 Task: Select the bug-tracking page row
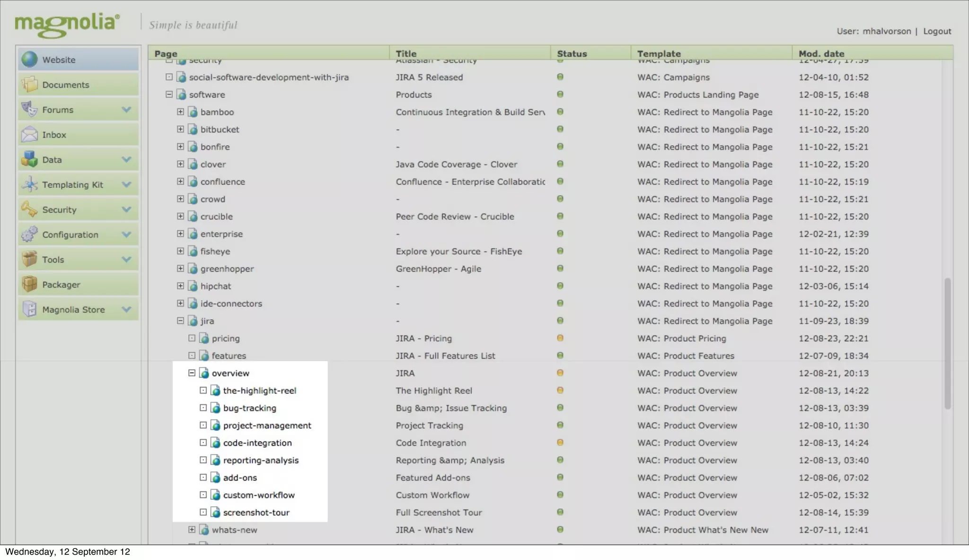tap(249, 408)
